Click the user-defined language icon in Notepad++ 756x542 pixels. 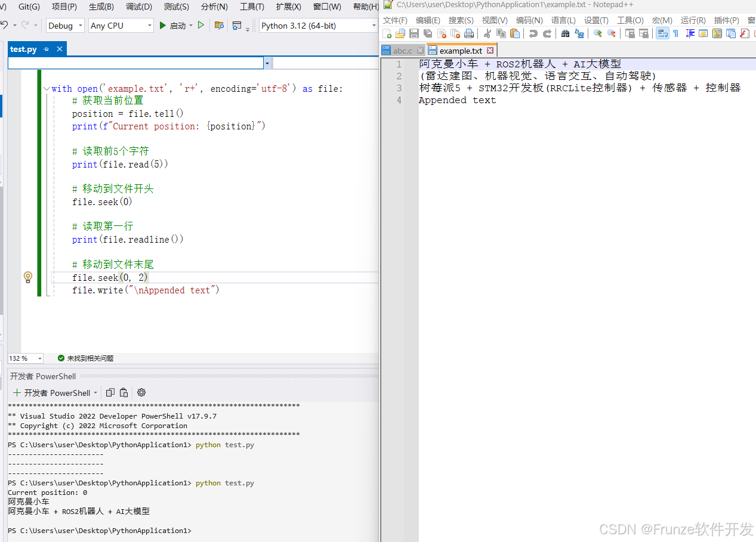click(x=703, y=33)
